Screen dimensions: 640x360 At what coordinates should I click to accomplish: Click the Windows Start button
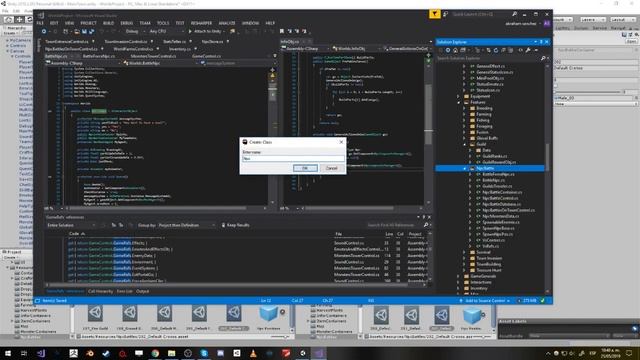(8, 353)
